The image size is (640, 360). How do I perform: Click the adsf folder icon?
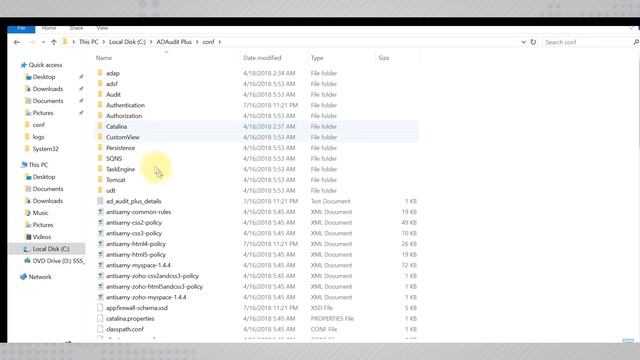[100, 84]
